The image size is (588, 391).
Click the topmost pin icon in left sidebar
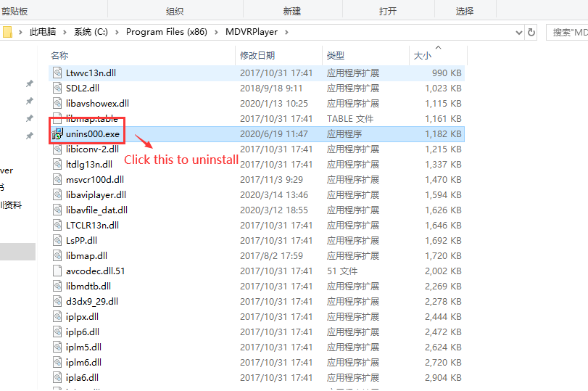[x=30, y=84]
